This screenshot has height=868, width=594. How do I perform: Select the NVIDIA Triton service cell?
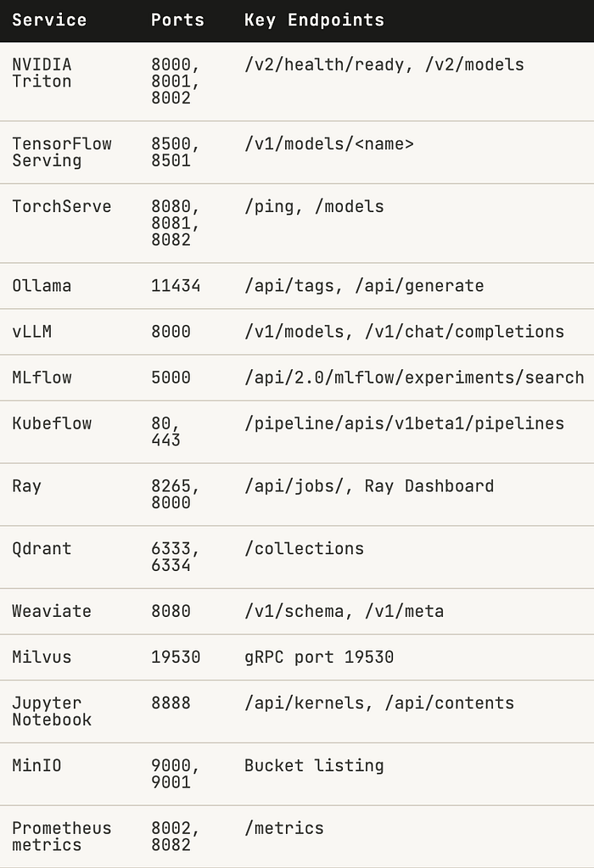pyautogui.click(x=42, y=73)
